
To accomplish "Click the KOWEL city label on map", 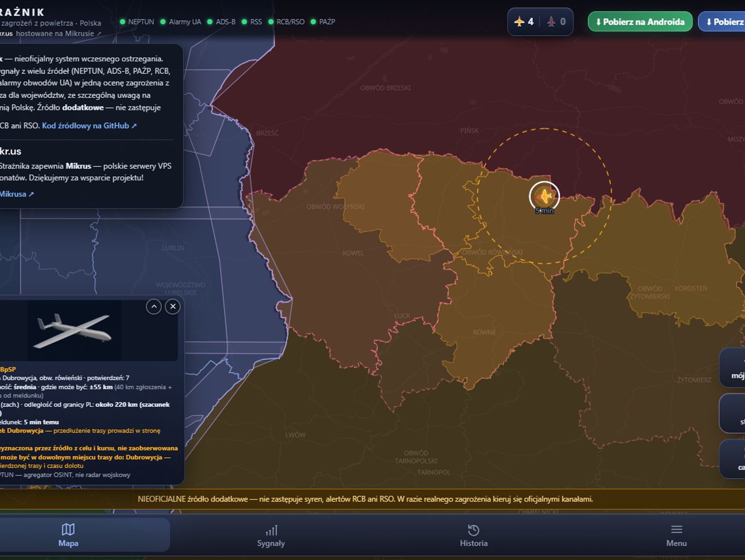I will 353,253.
